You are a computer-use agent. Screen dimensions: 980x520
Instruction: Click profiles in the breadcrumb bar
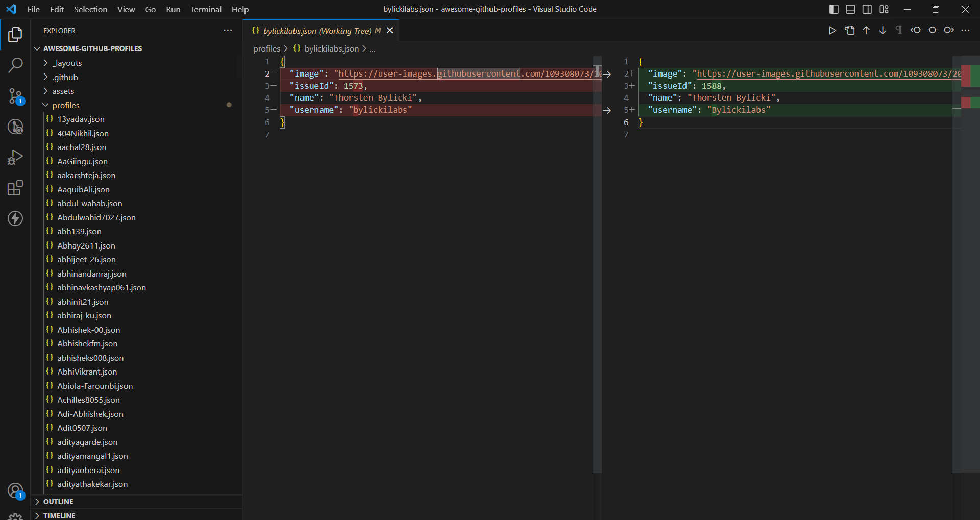(266, 48)
